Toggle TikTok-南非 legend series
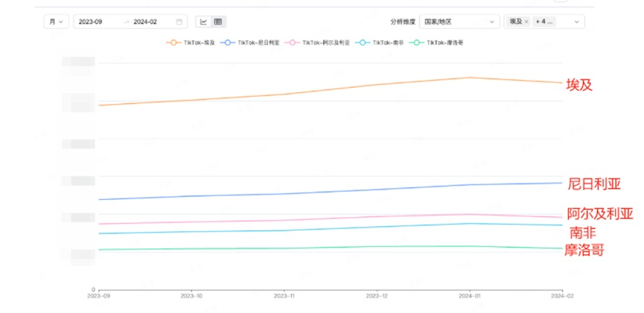644x313 pixels. (x=379, y=42)
